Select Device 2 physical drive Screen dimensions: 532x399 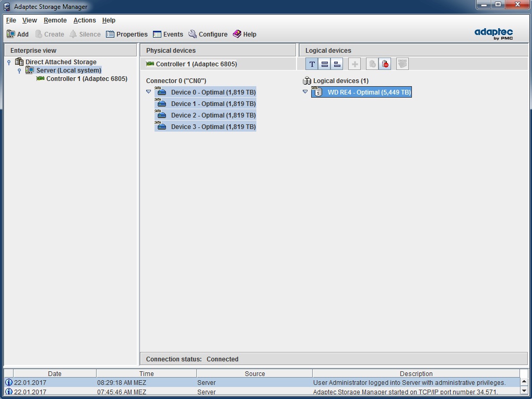212,115
